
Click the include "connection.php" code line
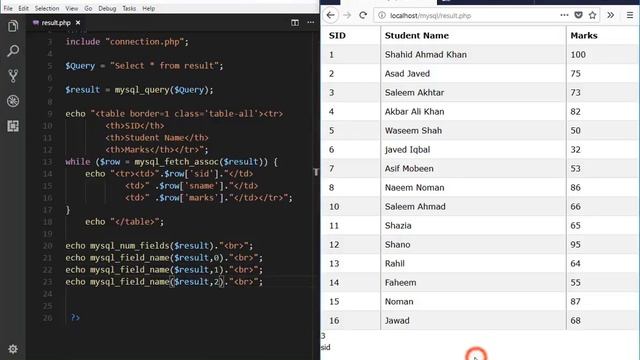127,42
